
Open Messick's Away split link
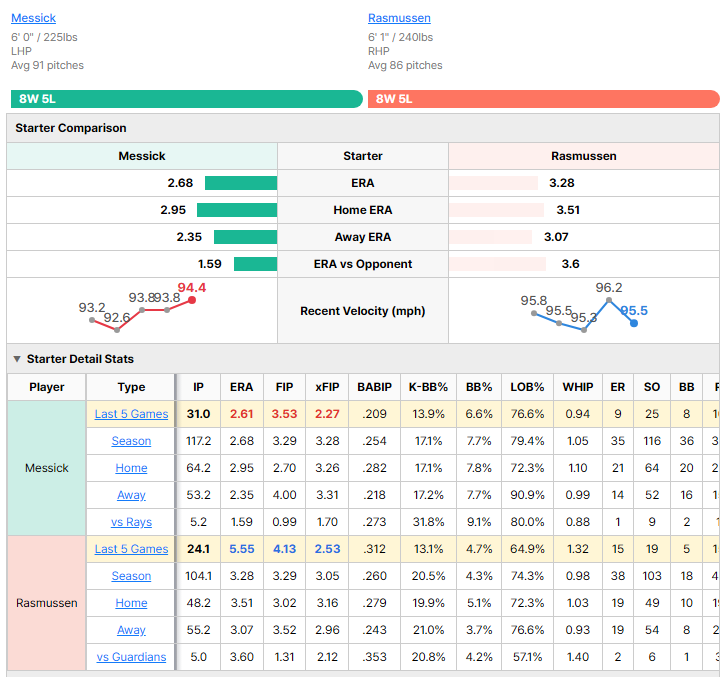tap(131, 495)
